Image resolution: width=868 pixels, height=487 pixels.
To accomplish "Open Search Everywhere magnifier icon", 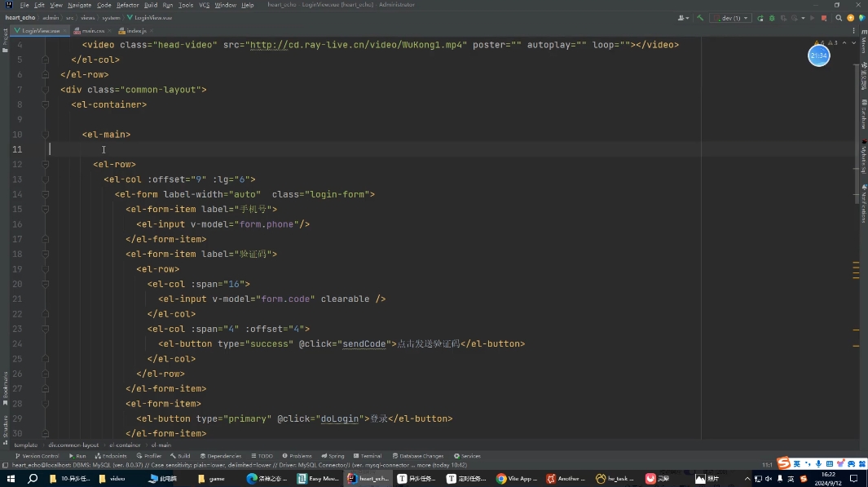I will click(x=839, y=18).
